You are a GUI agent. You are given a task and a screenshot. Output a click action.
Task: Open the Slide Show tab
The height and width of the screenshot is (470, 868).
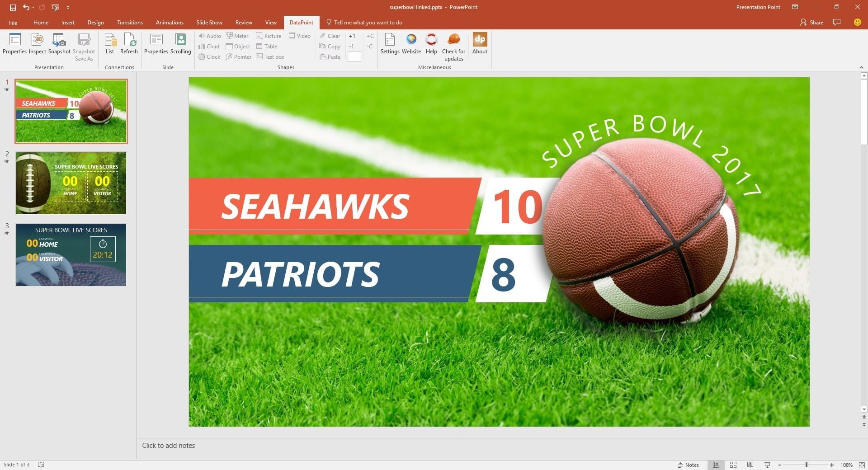[x=209, y=23]
